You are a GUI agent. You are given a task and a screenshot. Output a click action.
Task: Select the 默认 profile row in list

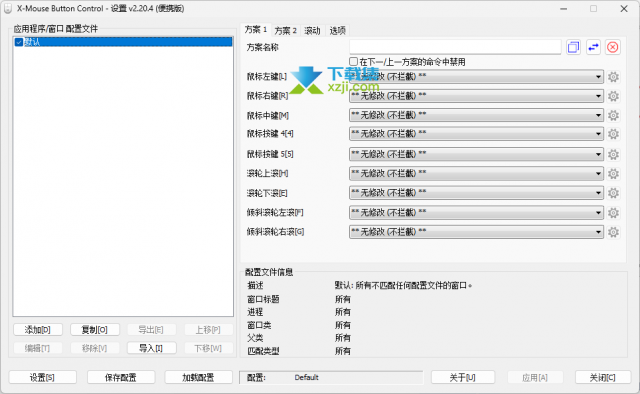coord(123,42)
